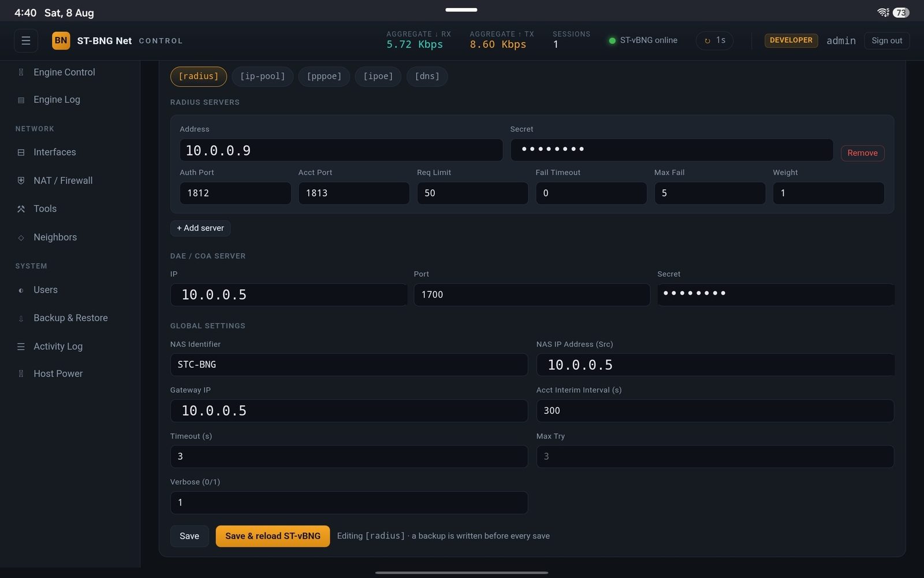
Task: Click the Tools wrench icon
Action: [21, 209]
